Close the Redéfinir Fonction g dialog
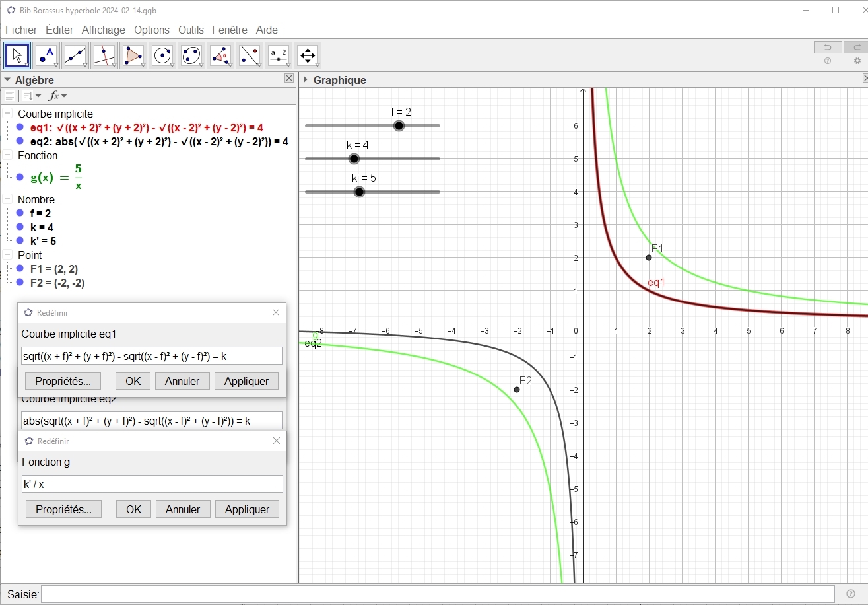 point(277,441)
